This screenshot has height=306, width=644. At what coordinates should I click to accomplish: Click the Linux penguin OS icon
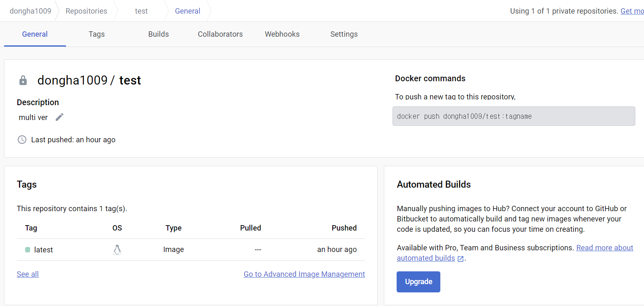[117, 250]
